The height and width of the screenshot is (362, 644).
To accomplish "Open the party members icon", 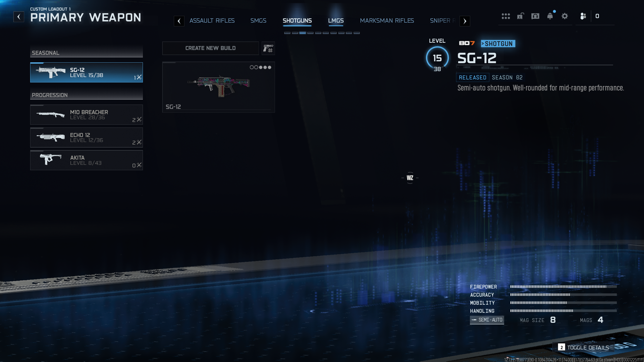I will 583,16.
